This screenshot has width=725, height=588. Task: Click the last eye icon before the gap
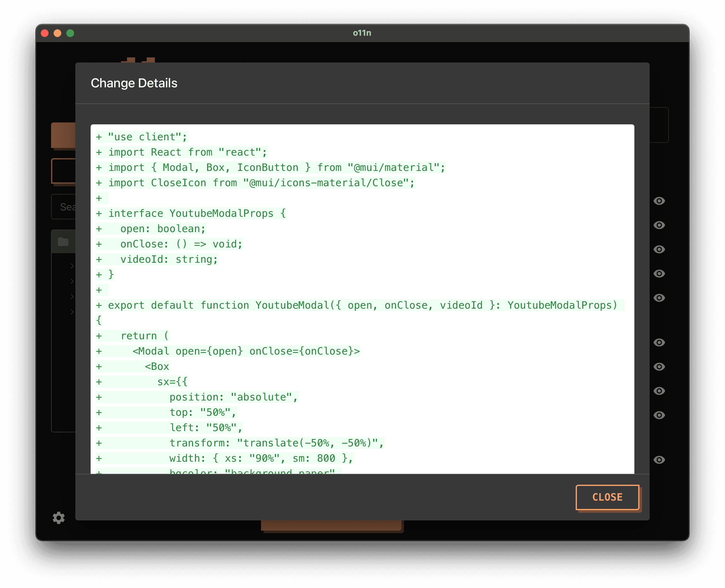(660, 298)
